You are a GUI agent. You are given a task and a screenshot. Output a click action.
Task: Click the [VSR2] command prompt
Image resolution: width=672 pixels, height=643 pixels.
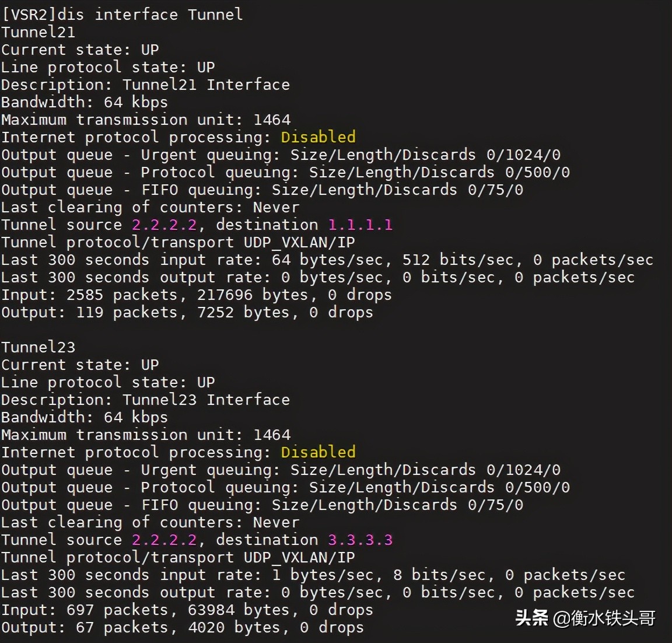(x=29, y=15)
